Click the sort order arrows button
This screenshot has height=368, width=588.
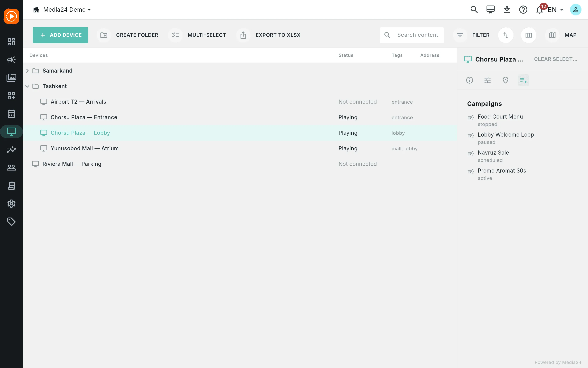(x=506, y=35)
